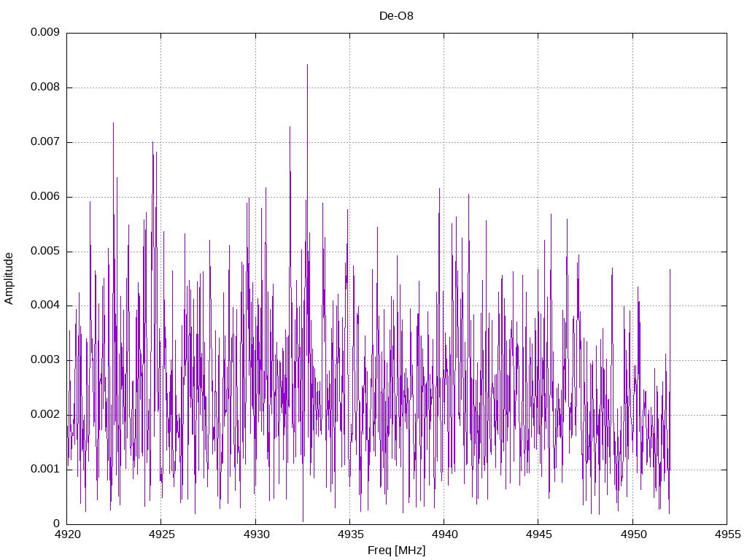Select x-axis tick label 4940

(x=444, y=534)
